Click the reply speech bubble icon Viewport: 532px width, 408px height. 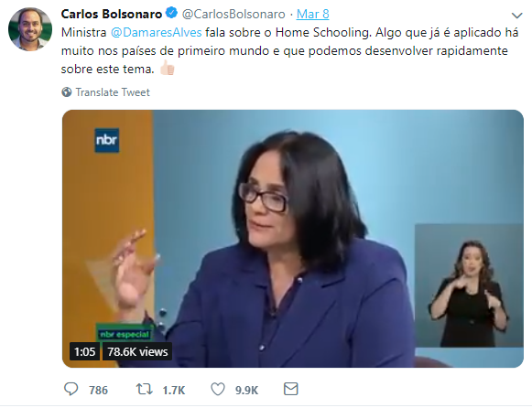pyautogui.click(x=71, y=389)
